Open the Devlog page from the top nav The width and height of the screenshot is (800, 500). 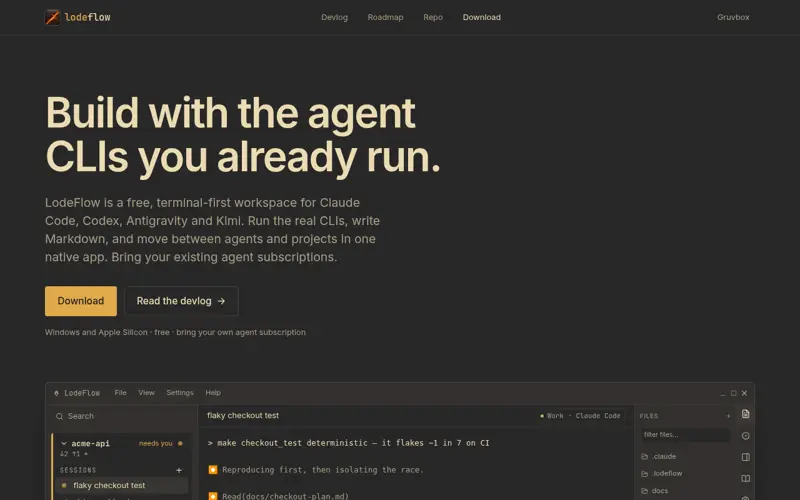pos(334,17)
